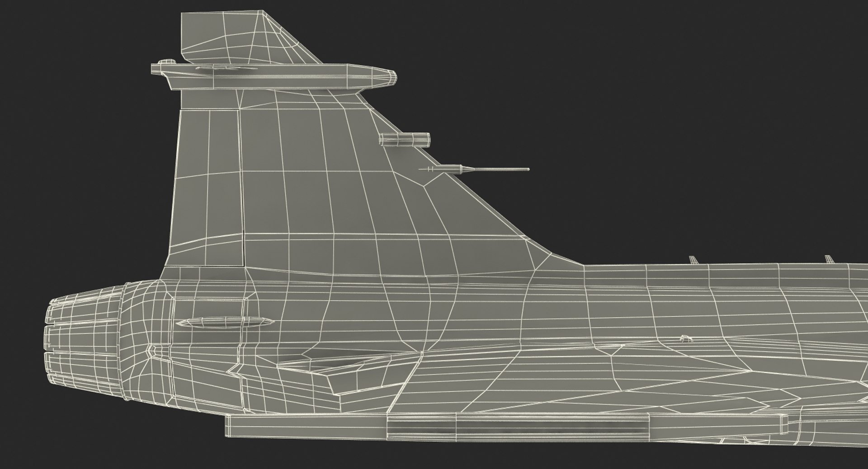Click the left blade antenna on the fuselage spine
Viewport: 868px width, 469px height.
(x=693, y=260)
